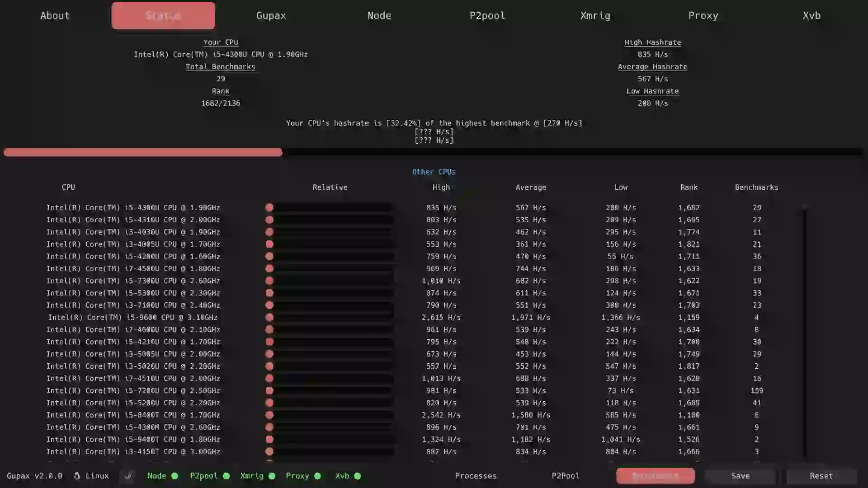
Task: Click the red dot beside i5-9600 bar
Action: tap(270, 317)
